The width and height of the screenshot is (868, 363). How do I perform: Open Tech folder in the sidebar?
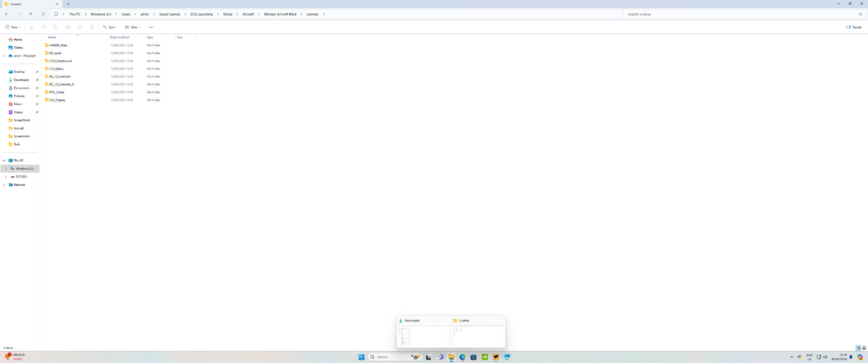(15, 144)
